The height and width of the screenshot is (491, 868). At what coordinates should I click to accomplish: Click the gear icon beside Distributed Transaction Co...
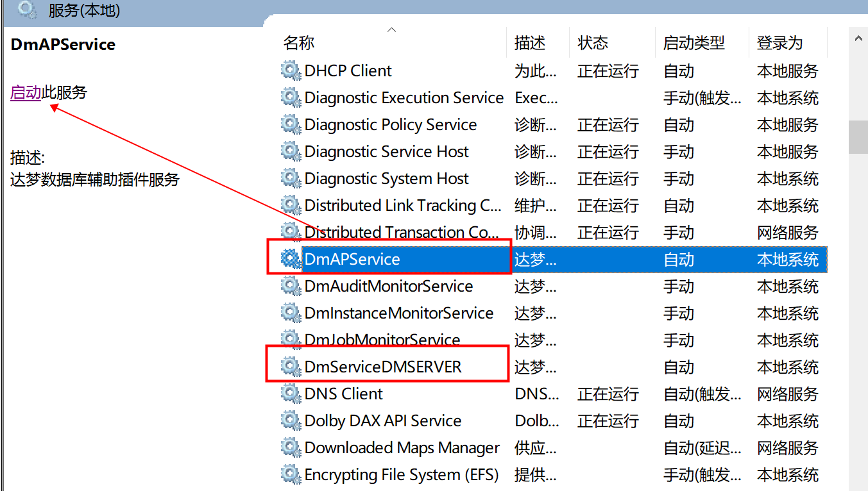coord(291,232)
